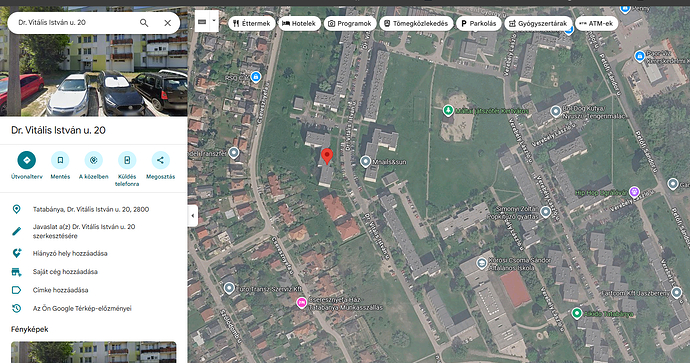Viewport: 690px width, 363px height.
Task: Select Mnails&sun map marker
Action: tap(365, 161)
